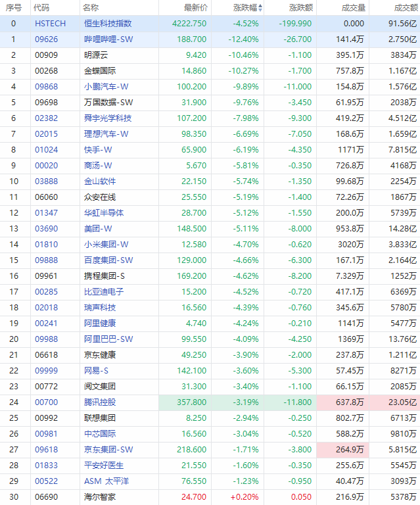Click 京东集团 volume 264.9万
Viewport: 420px width, 505px height.
click(350, 450)
